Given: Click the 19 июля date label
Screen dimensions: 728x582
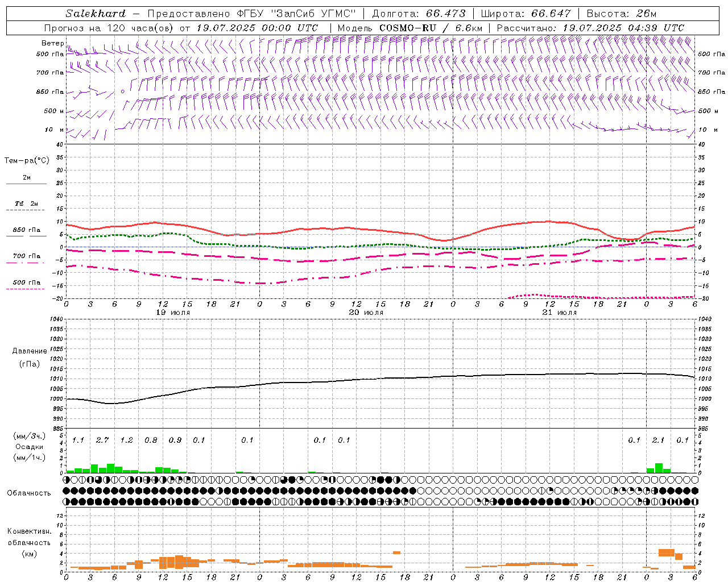Looking at the screenshot, I should point(173,313).
